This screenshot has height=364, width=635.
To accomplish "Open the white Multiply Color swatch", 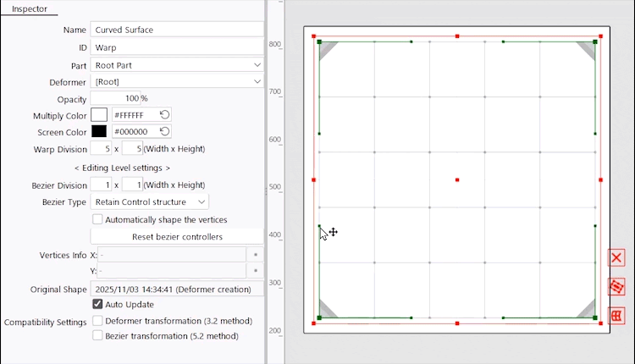I will click(99, 115).
